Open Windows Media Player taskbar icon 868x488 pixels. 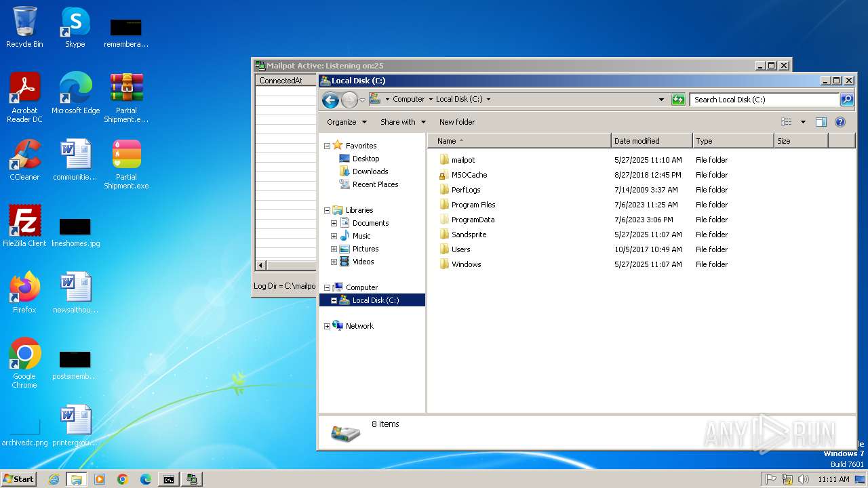pyautogui.click(x=100, y=479)
